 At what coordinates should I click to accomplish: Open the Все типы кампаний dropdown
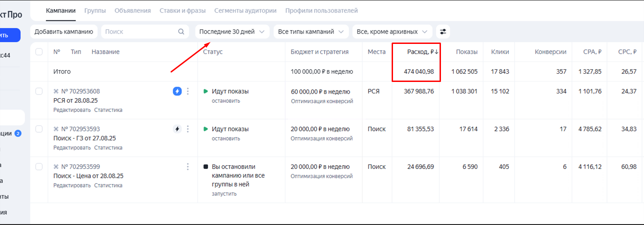(x=311, y=32)
